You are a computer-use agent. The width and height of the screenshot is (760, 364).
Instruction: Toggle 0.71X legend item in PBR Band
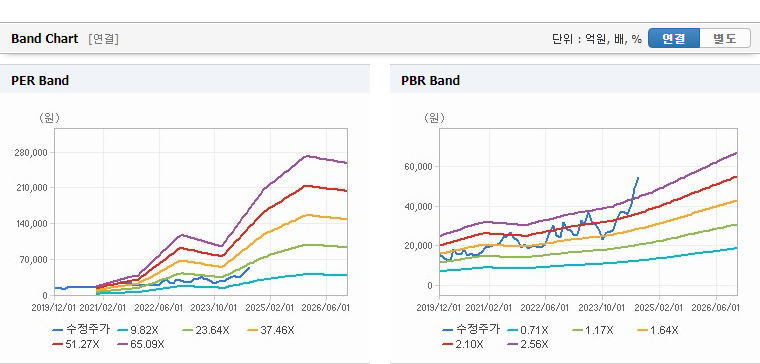click(527, 331)
